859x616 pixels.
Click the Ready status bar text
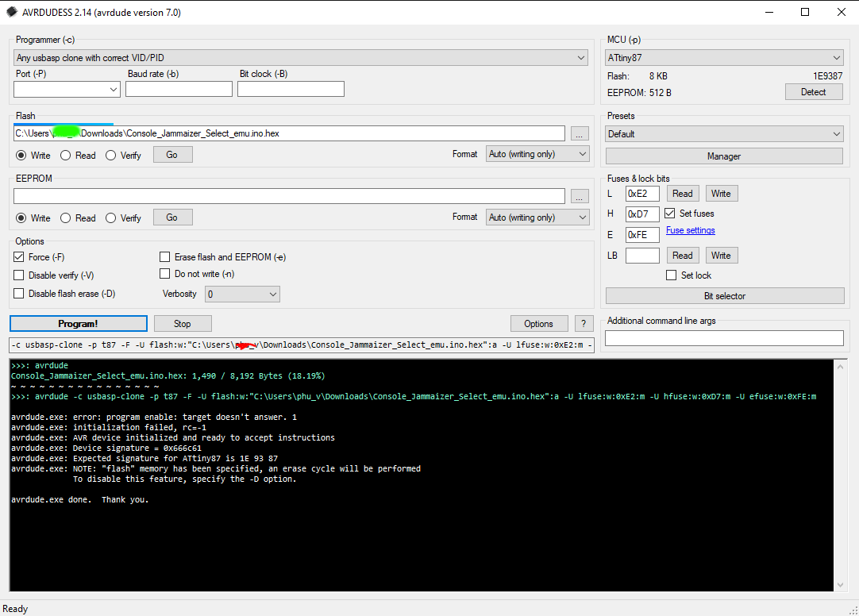(x=15, y=608)
